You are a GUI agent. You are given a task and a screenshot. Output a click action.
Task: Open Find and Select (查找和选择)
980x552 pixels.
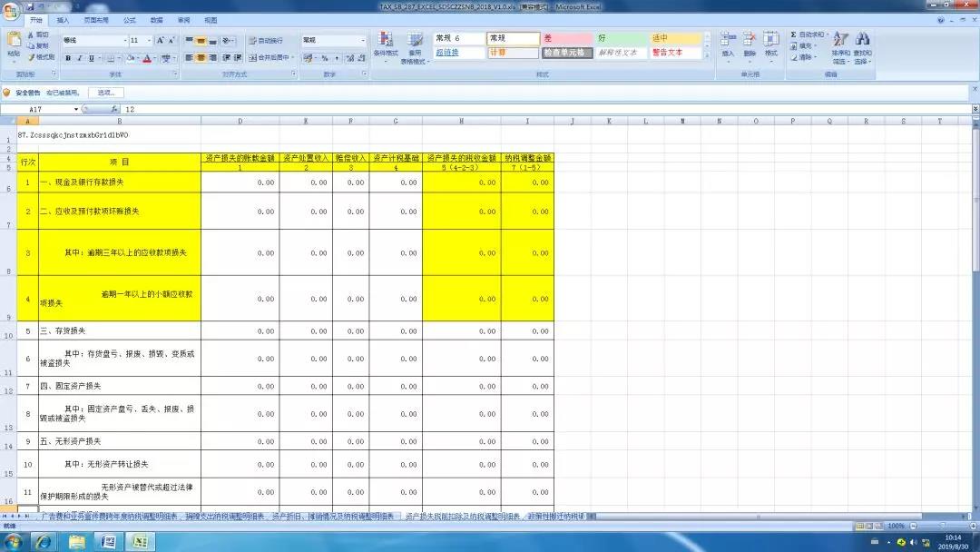pos(862,47)
